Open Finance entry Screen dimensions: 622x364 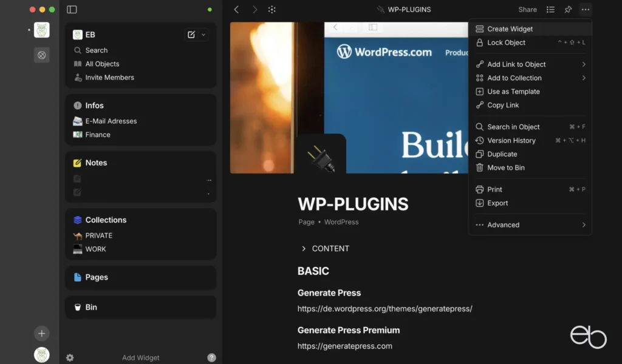(98, 135)
